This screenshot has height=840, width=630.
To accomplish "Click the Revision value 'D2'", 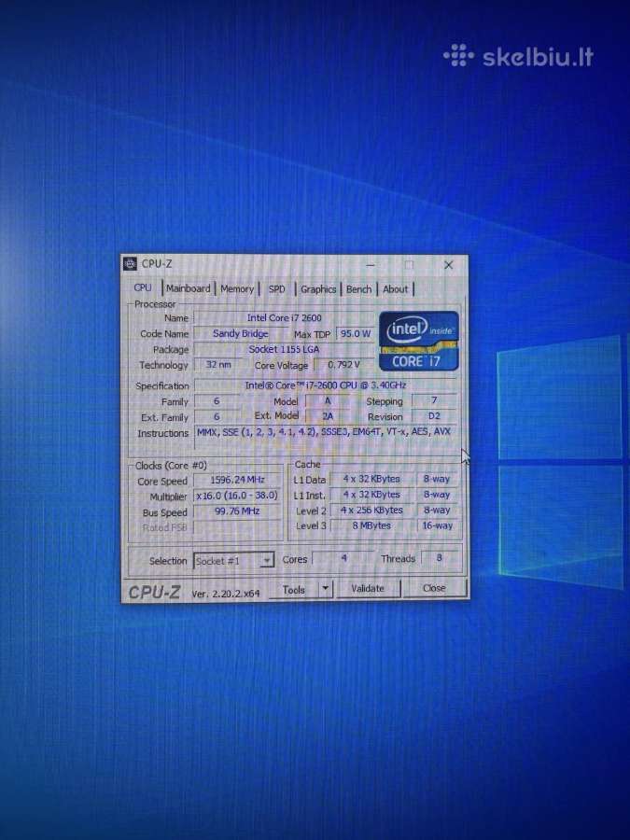I will tap(434, 415).
